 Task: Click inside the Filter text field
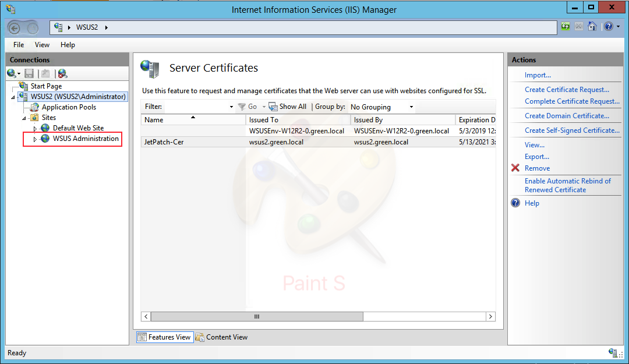point(197,107)
